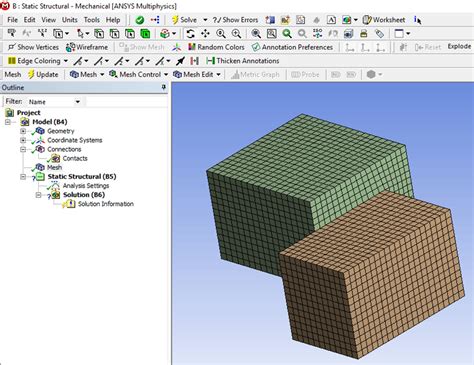Click the black arrow direction icon

(x=180, y=61)
